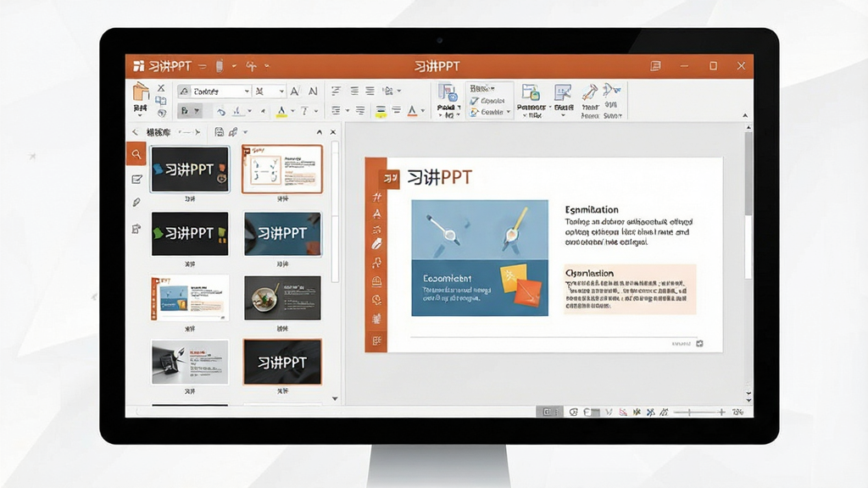Pick the yellow-underlined A text color
Image resolution: width=868 pixels, height=488 pixels.
point(281,112)
